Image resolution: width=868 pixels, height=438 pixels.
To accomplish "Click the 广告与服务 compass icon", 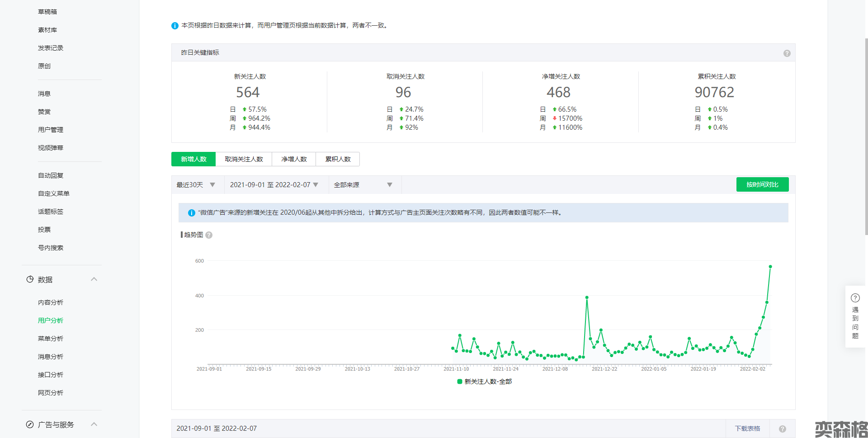I will [x=30, y=424].
